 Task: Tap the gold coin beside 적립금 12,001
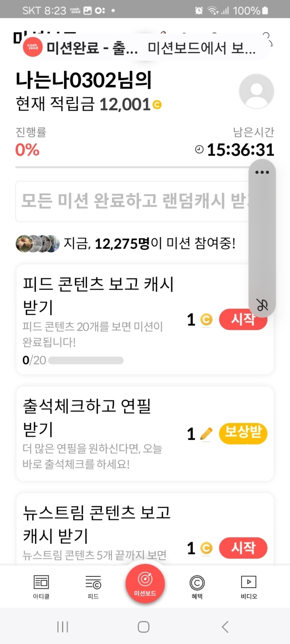(157, 104)
